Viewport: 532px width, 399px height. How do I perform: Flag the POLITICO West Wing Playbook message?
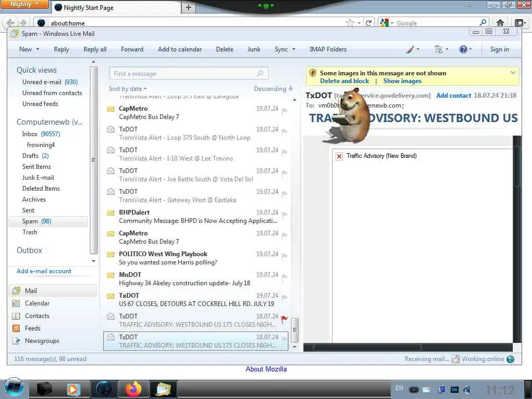(284, 256)
